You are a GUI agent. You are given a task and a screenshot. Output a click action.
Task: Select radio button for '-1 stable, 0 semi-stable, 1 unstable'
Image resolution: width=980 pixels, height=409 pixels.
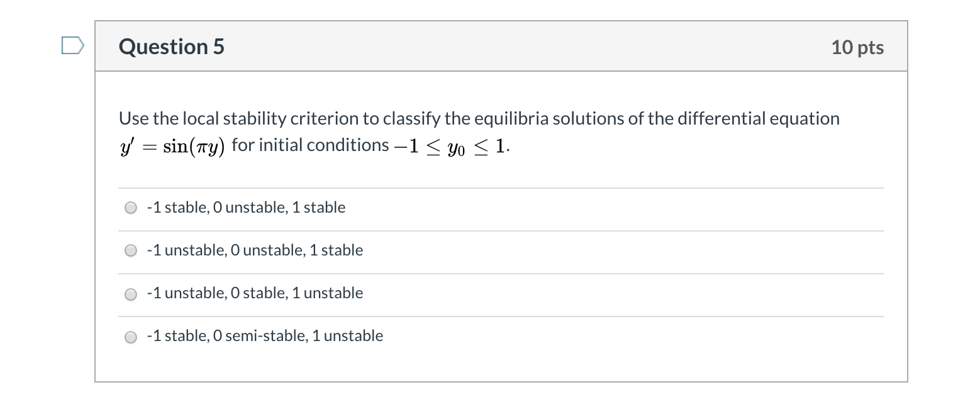[x=130, y=337]
